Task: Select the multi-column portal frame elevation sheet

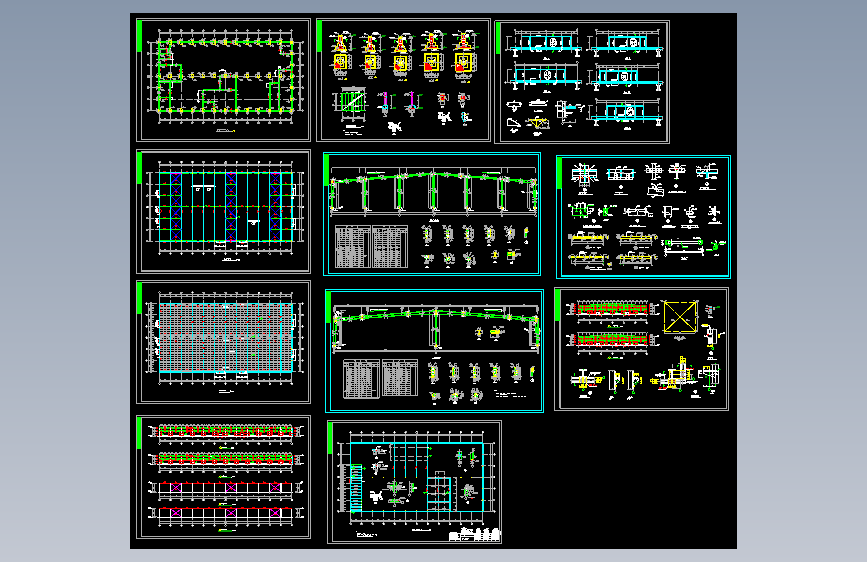Action: 432,214
